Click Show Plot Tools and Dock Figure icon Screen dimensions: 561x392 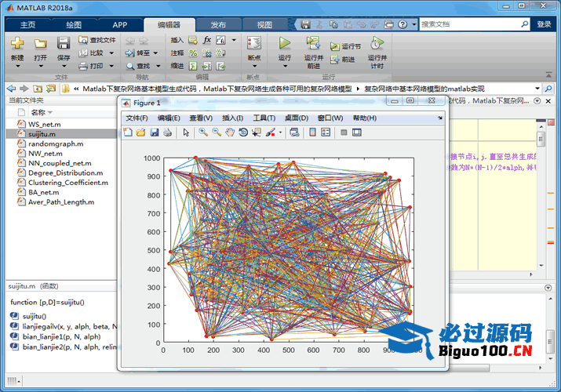click(x=357, y=132)
